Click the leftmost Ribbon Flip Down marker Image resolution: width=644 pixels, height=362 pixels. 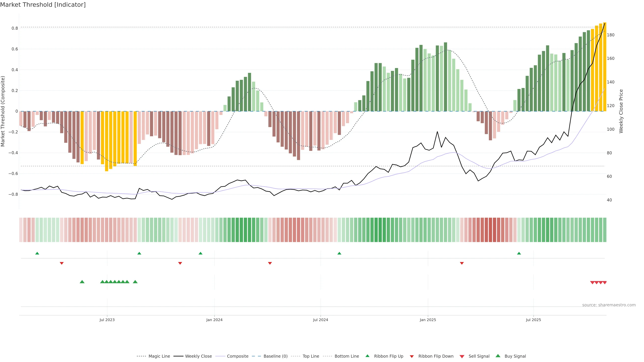pos(62,263)
